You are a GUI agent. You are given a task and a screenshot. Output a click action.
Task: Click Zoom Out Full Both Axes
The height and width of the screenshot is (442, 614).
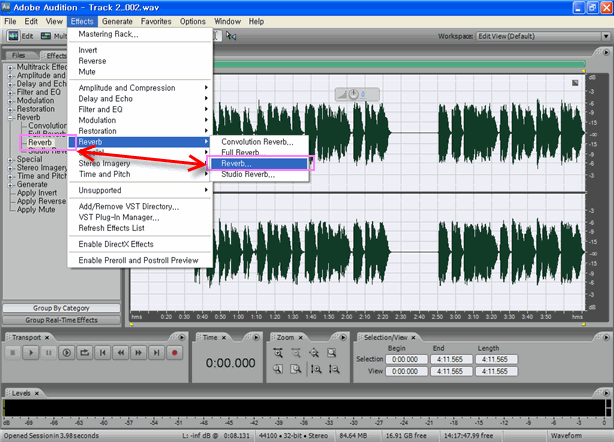tap(314, 353)
